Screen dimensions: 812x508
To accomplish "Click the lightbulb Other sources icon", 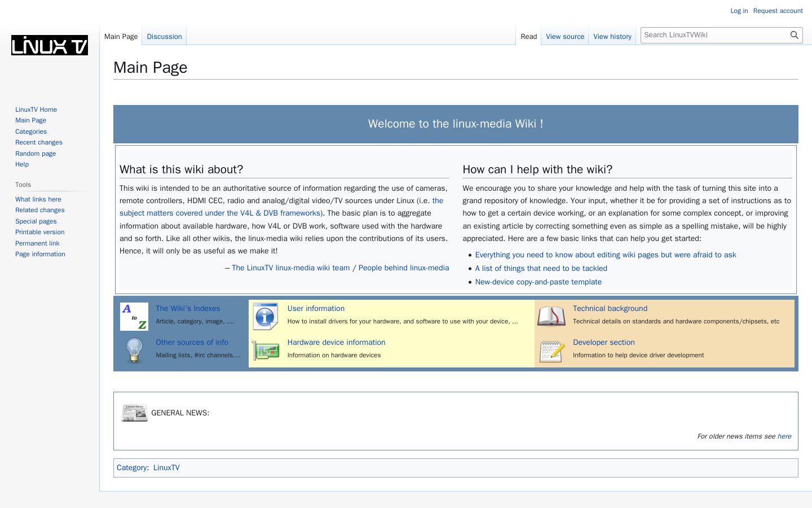I will (134, 351).
